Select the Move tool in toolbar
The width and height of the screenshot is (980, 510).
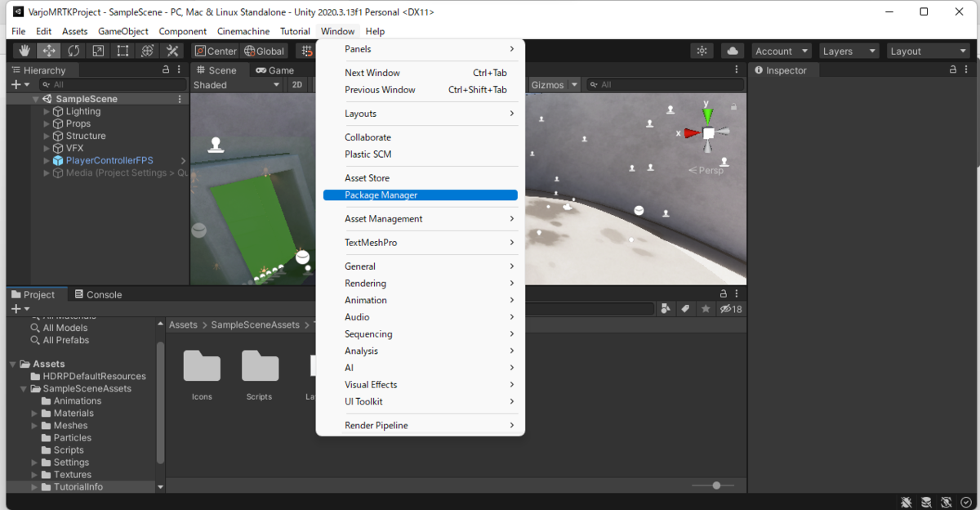(49, 51)
